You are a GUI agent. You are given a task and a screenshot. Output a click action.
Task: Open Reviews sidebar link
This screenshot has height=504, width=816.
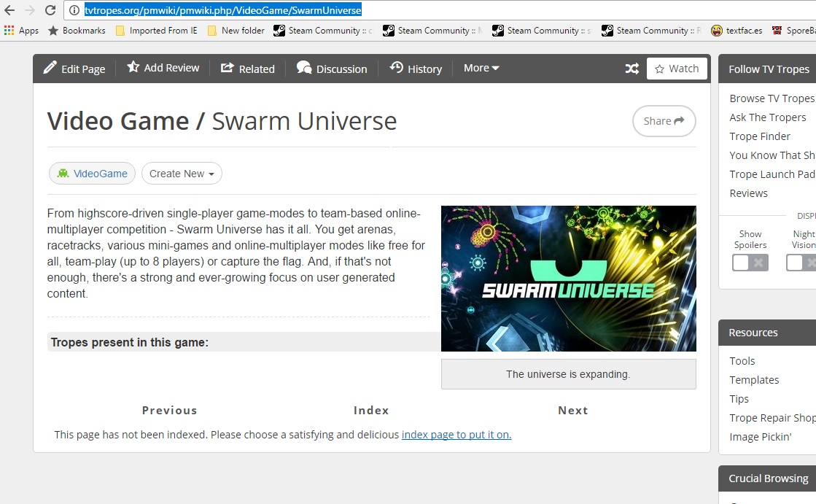click(748, 193)
